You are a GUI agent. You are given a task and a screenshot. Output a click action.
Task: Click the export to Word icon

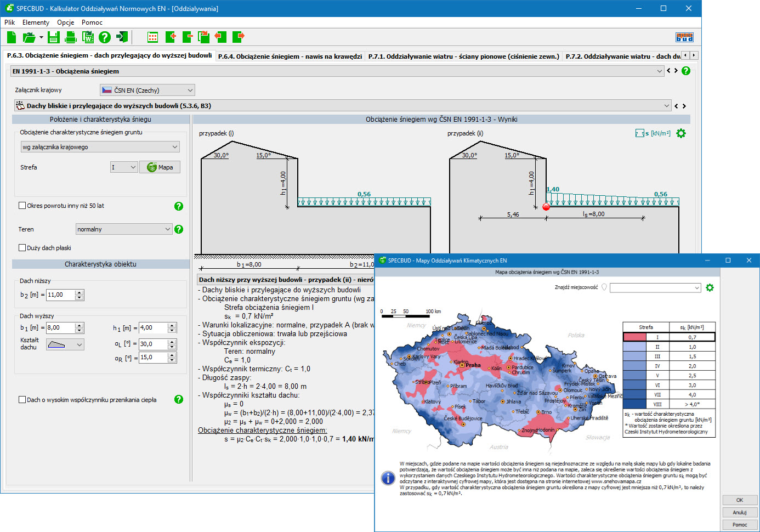click(88, 37)
